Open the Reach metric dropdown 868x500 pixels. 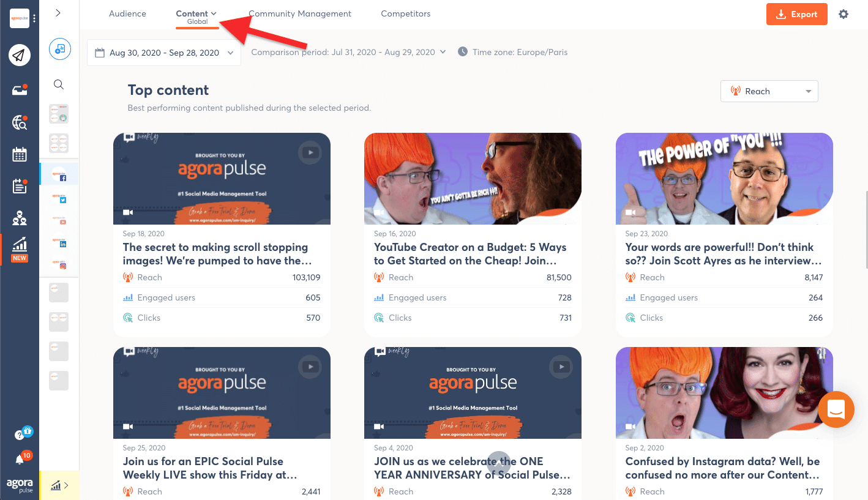[x=769, y=91]
